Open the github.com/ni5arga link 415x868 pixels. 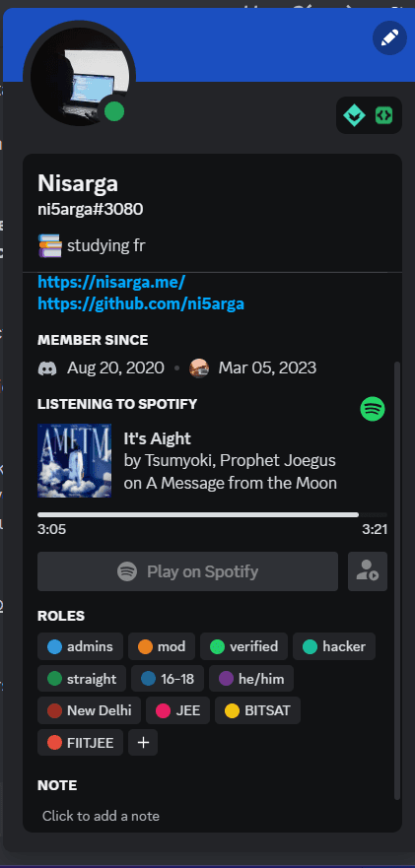click(141, 303)
